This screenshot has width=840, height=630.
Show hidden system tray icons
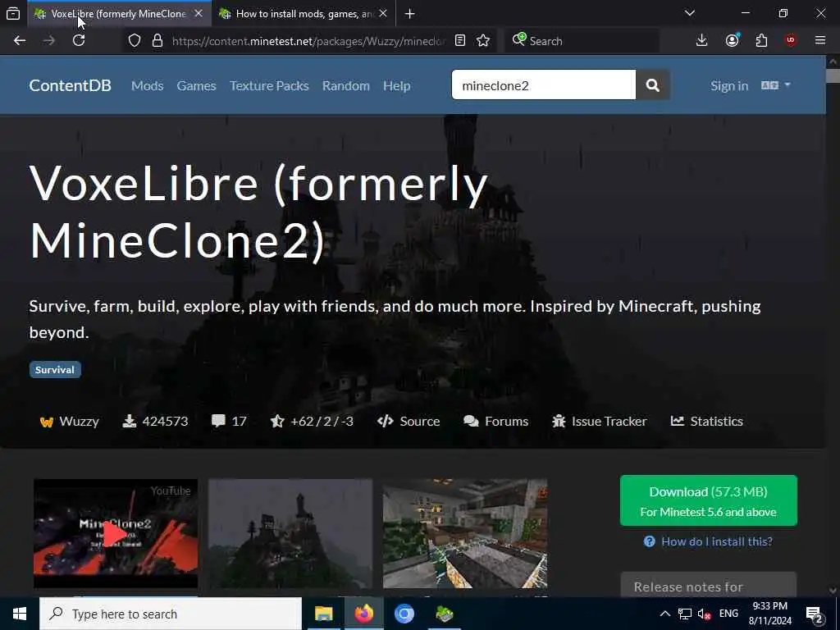point(664,614)
